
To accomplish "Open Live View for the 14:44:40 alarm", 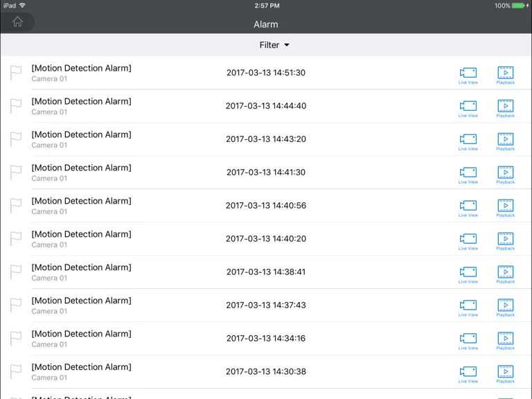I will 468,109.
